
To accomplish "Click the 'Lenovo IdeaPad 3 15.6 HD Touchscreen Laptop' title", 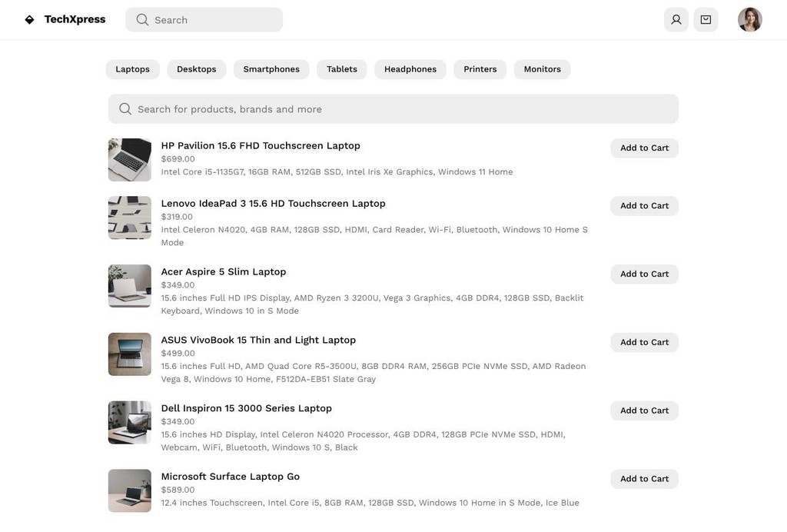I will click(x=273, y=203).
